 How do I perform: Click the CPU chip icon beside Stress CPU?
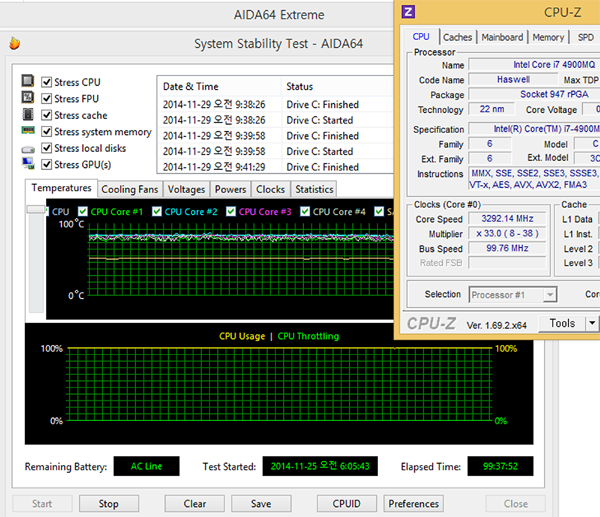point(28,81)
